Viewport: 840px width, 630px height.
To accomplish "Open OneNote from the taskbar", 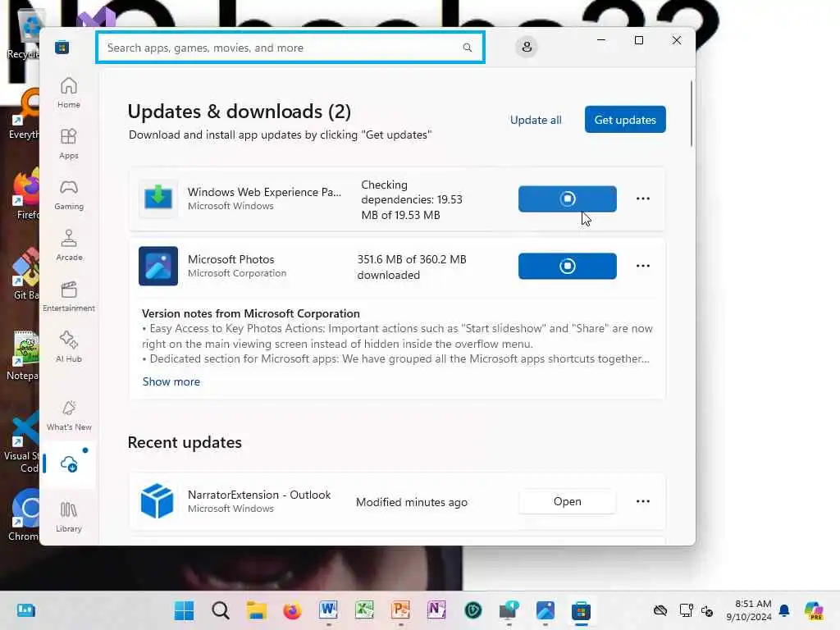I will click(x=436, y=610).
